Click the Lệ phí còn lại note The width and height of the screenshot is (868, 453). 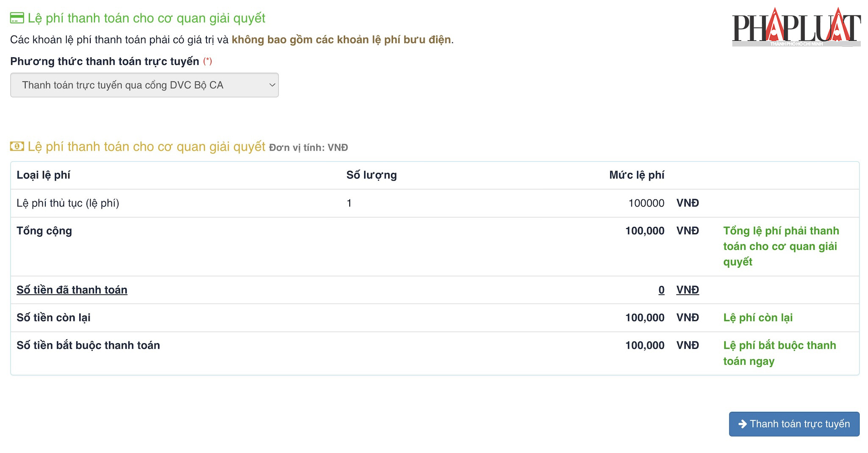[758, 317]
